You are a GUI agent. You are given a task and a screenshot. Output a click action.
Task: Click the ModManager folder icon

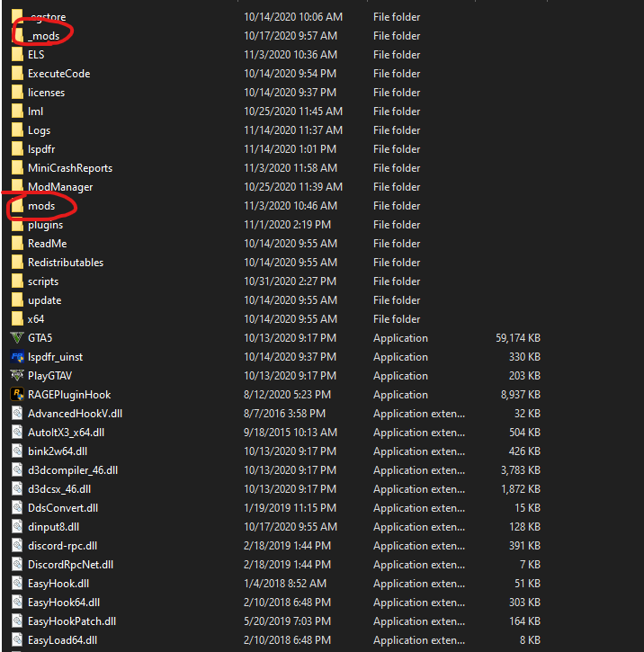pyautogui.click(x=17, y=187)
